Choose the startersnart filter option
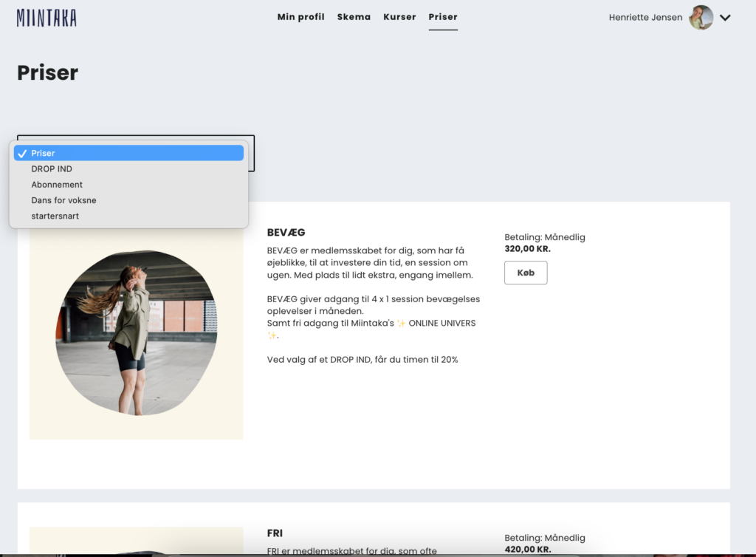This screenshot has height=557, width=756. [55, 216]
